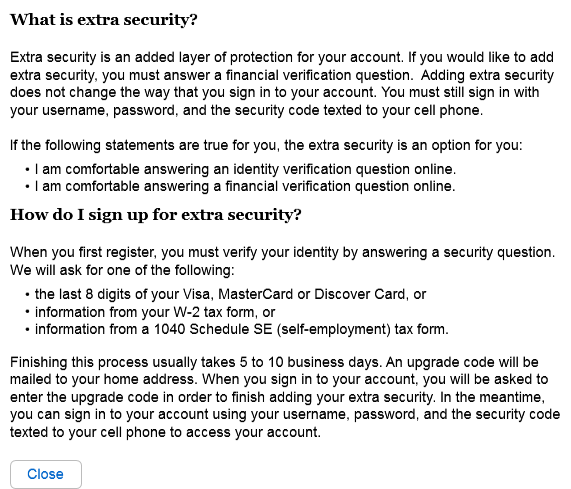
Task: Click the 'How do I sign up for extra security?' heading
Action: 156,215
